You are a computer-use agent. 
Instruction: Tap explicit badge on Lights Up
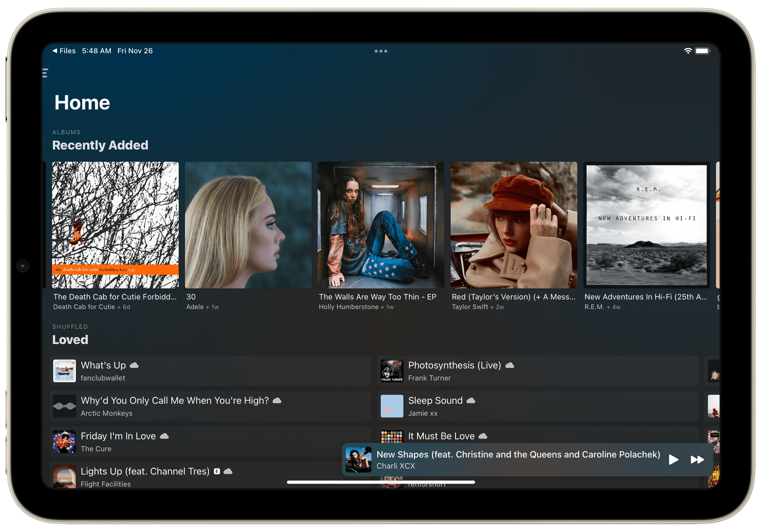click(x=217, y=471)
